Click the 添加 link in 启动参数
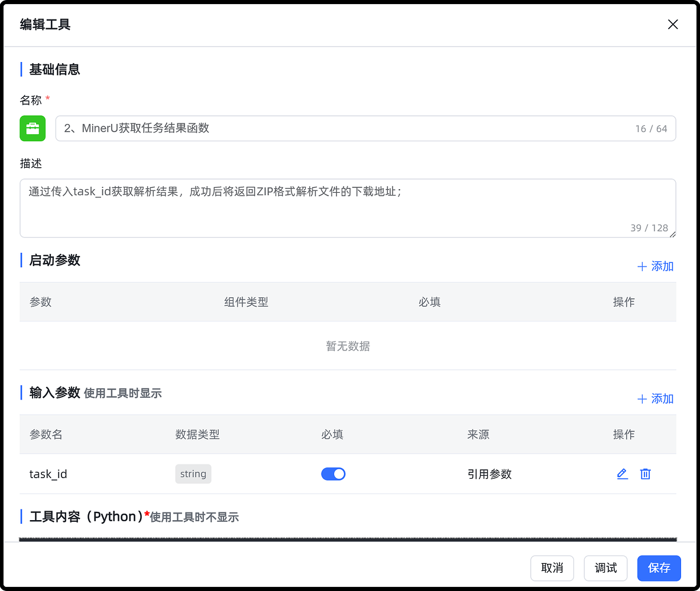700x591 pixels. click(x=661, y=266)
